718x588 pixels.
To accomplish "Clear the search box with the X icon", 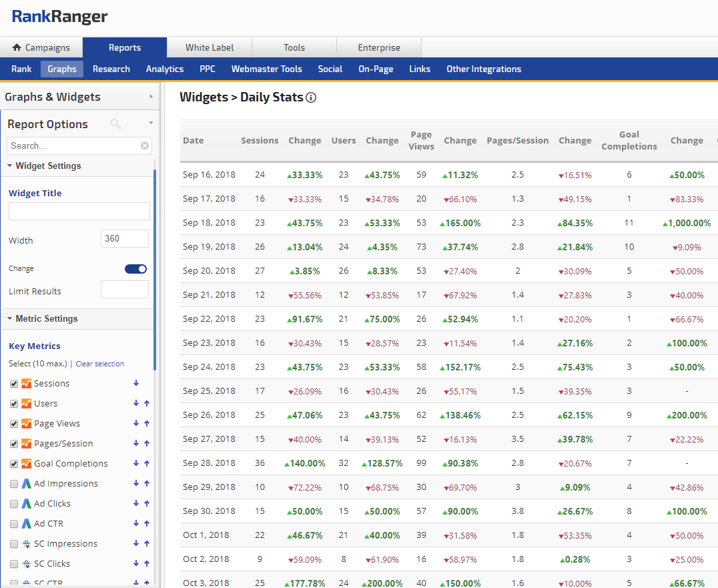I will tap(145, 145).
